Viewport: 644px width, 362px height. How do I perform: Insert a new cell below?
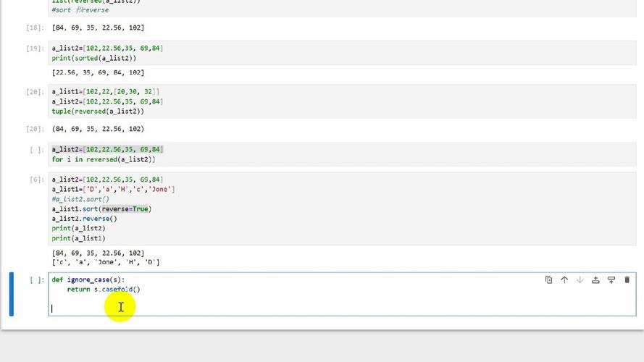click(611, 280)
